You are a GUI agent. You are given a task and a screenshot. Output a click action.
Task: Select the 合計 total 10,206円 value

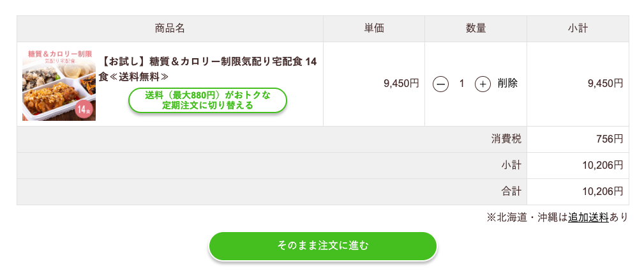(x=603, y=192)
